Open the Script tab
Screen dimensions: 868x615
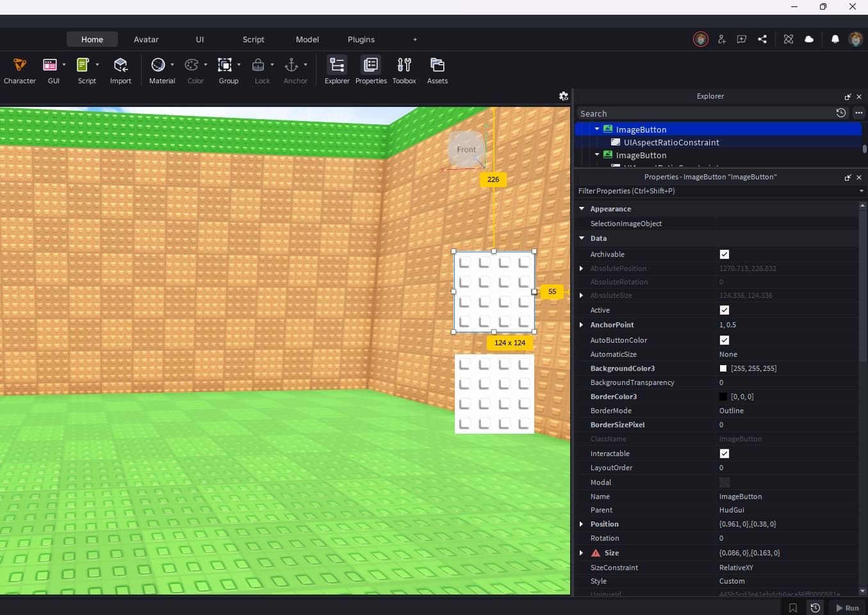click(254, 39)
